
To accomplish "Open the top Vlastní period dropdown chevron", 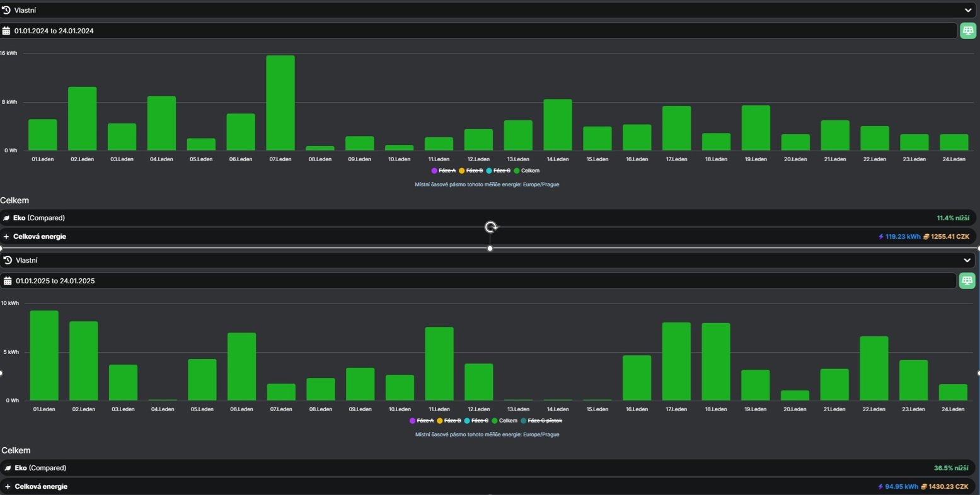I will (968, 10).
